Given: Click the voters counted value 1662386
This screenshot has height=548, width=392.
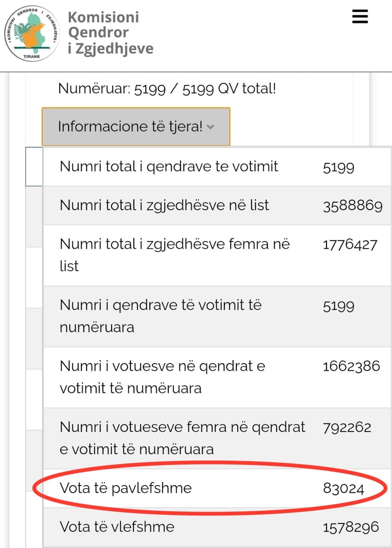Looking at the screenshot, I should click(x=351, y=366).
